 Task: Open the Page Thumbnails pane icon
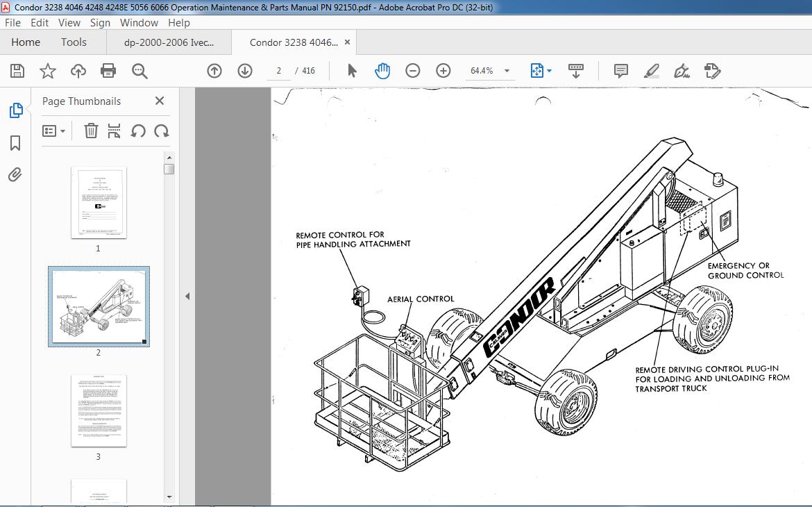point(16,110)
